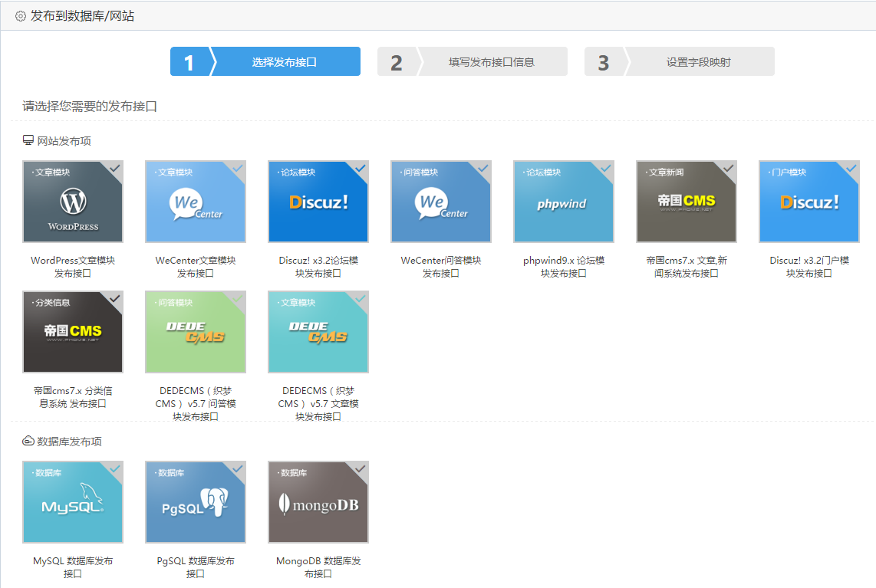Select the 帝国CMS 分类信息 tile
The width and height of the screenshot is (876, 588).
pyautogui.click(x=73, y=332)
